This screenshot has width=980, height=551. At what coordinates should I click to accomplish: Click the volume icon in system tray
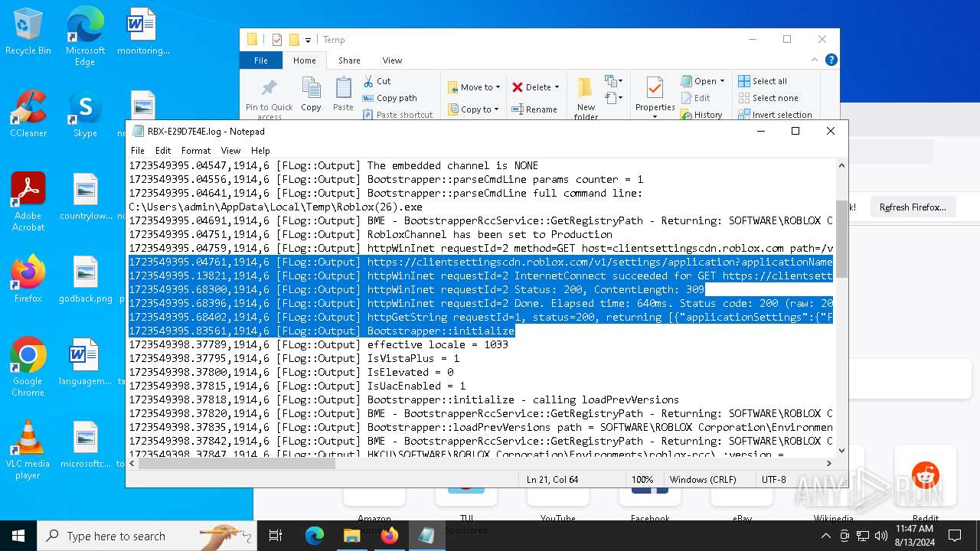pyautogui.click(x=880, y=536)
